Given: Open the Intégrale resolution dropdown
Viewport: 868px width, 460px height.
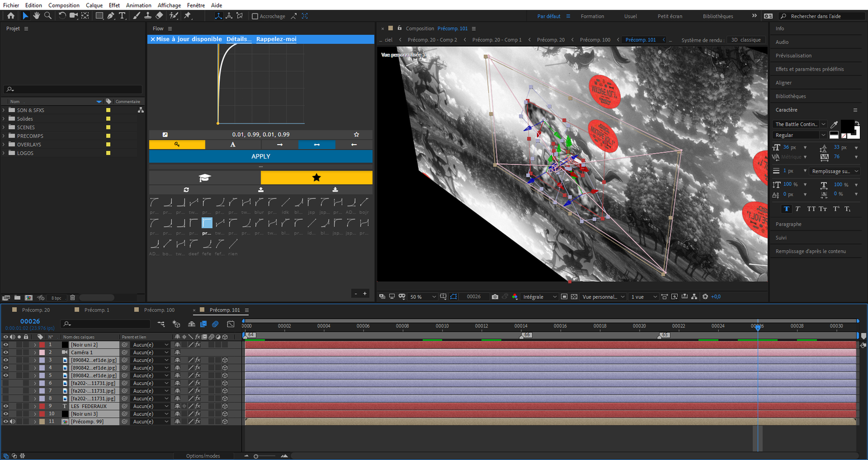Looking at the screenshot, I should (x=538, y=297).
